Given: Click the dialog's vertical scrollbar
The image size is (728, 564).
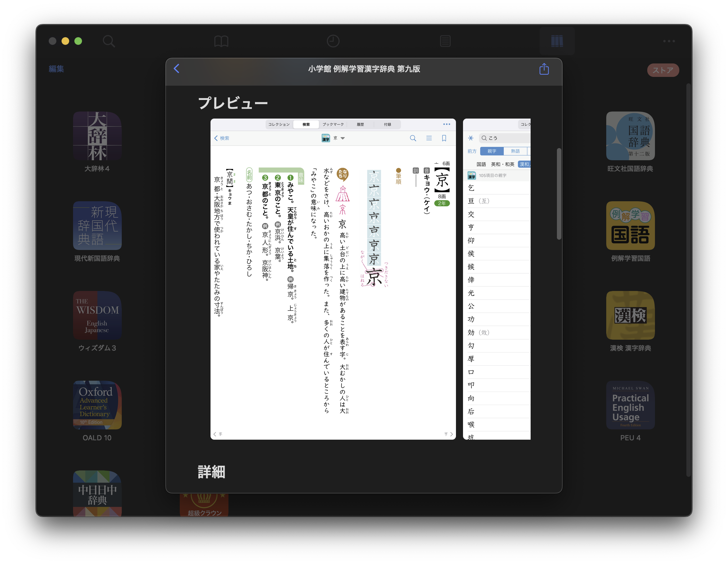Looking at the screenshot, I should [559, 194].
